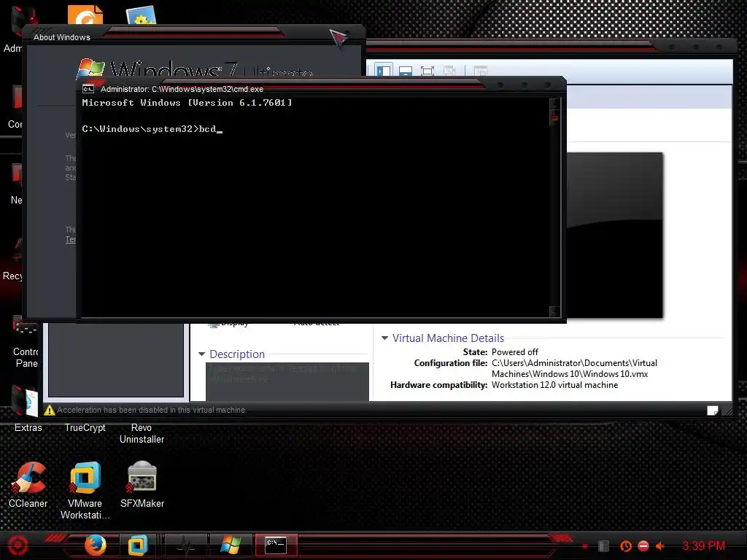Click cmd scrollbar up arrow
This screenshot has height=560, width=747.
pyautogui.click(x=554, y=104)
